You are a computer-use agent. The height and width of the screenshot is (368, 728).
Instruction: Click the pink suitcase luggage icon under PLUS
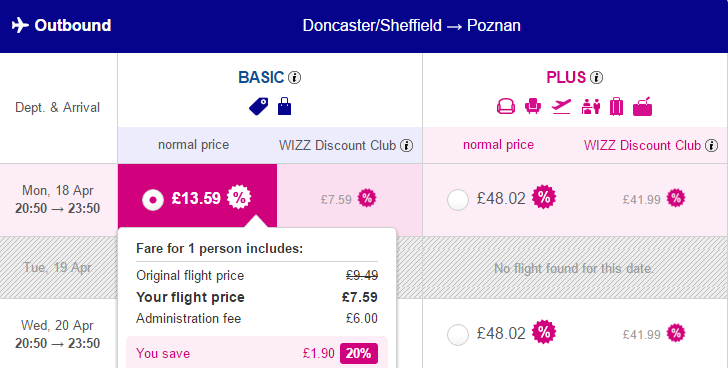pyautogui.click(x=617, y=106)
